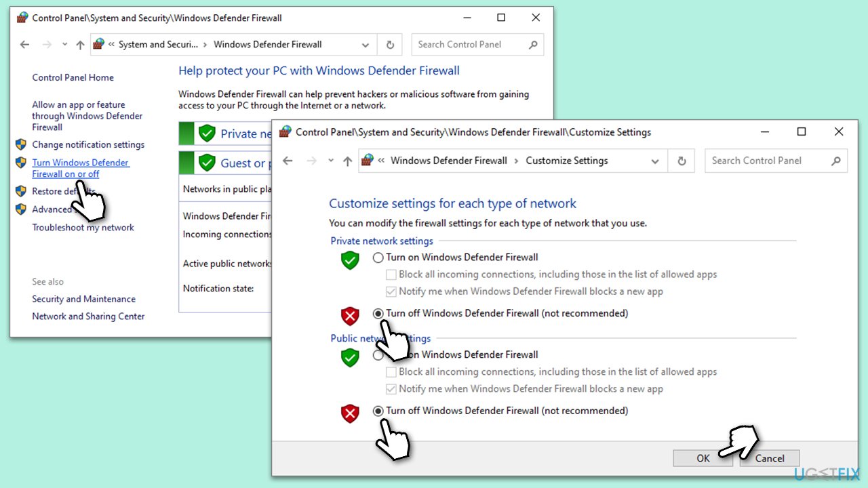Click the double chevron before Windows Defender Firewall in Customize Settings

point(381,161)
